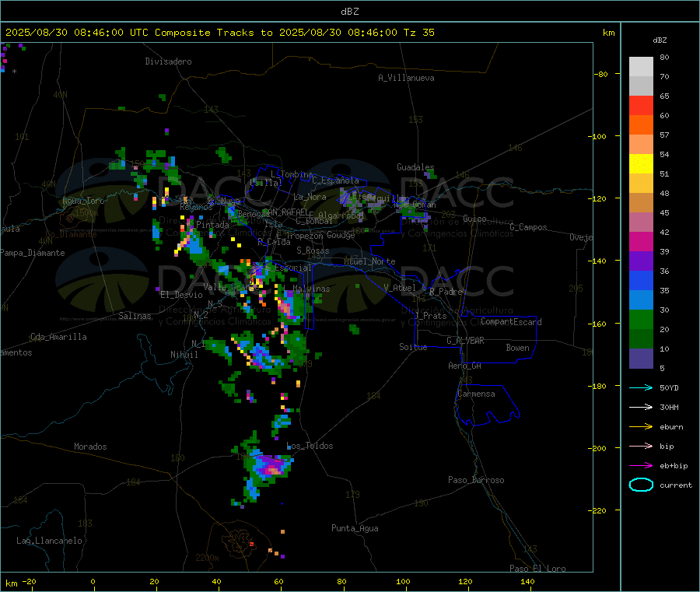Click the purple 5 dBZ legend swatch
Viewport: 700px width, 592px height.
click(641, 358)
